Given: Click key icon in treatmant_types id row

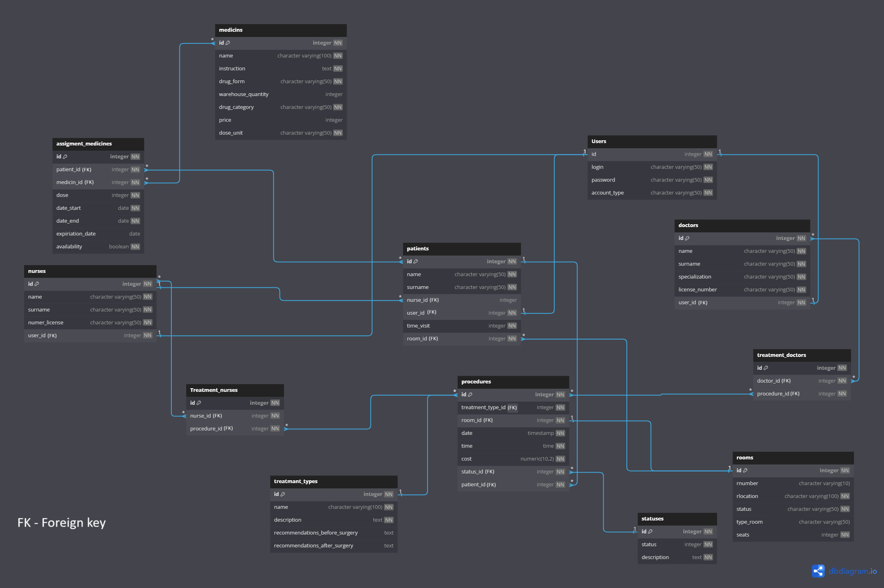Looking at the screenshot, I should tap(283, 494).
